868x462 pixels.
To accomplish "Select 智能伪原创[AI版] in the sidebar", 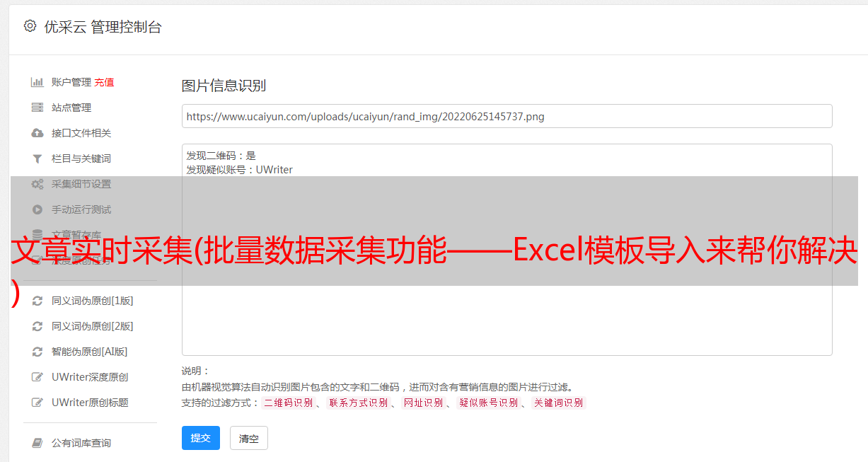I will click(x=89, y=352).
